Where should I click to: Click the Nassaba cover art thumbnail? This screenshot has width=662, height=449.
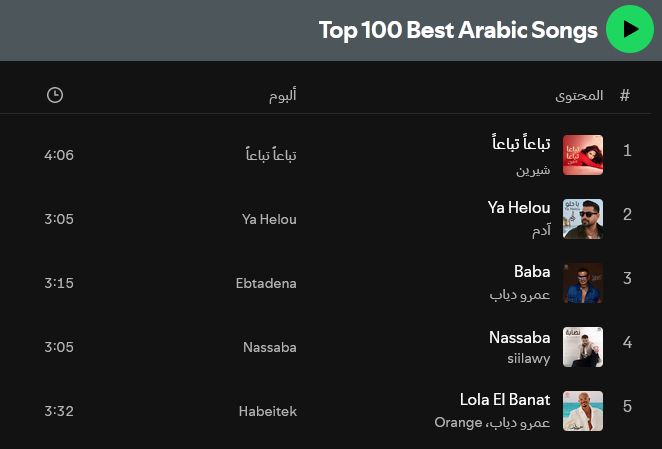tap(583, 347)
